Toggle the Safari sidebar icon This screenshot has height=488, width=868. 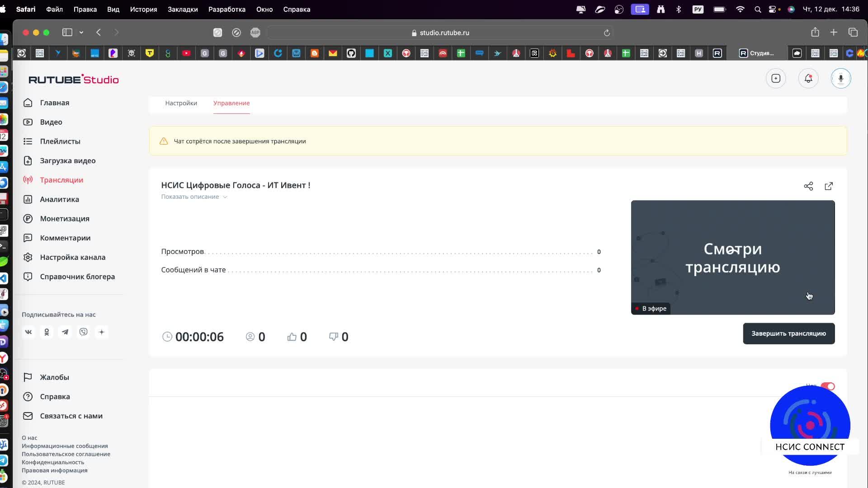67,33
